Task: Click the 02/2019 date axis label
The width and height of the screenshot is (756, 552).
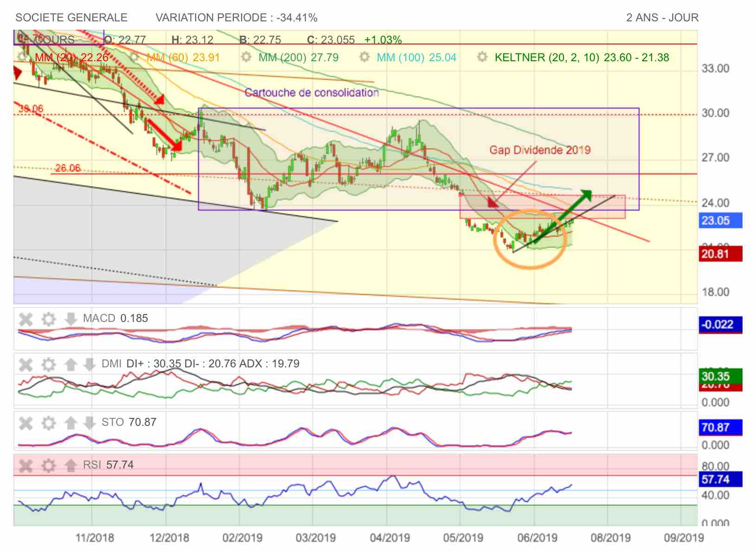Action: click(242, 538)
